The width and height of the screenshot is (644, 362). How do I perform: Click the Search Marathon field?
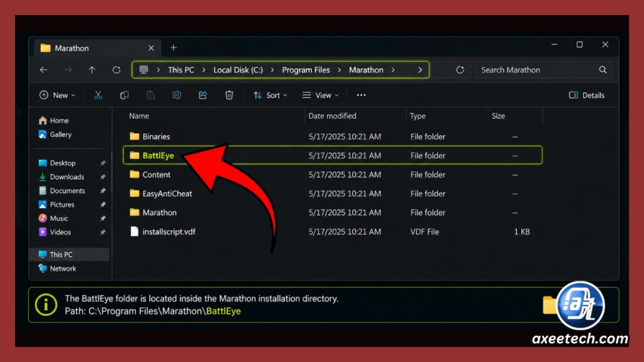click(543, 70)
